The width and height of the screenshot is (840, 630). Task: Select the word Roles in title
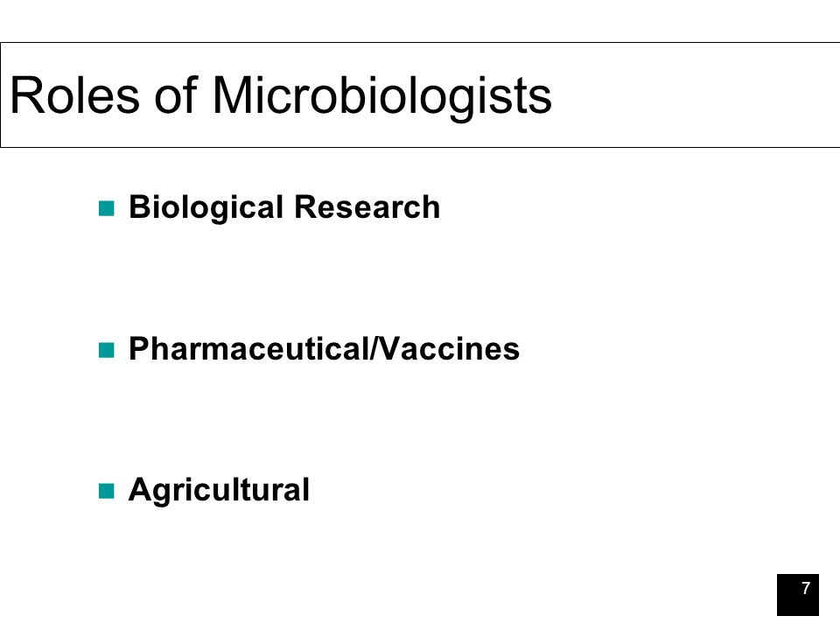75,94
